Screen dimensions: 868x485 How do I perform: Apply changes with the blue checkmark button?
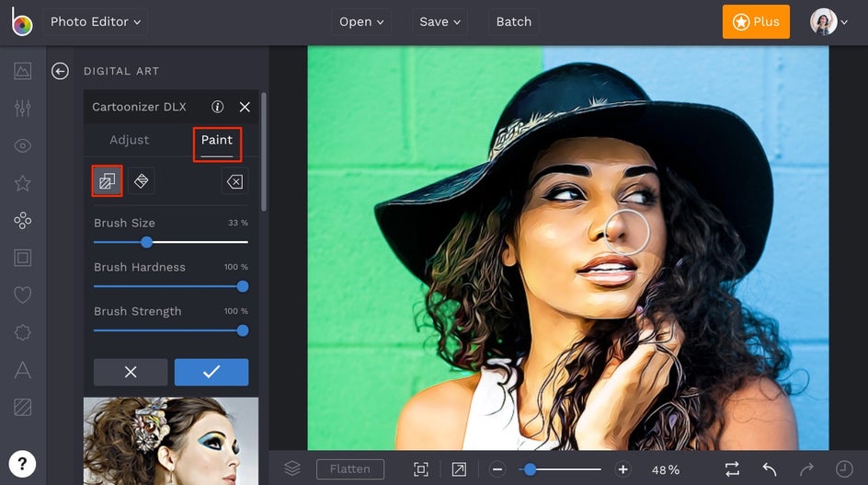(211, 372)
